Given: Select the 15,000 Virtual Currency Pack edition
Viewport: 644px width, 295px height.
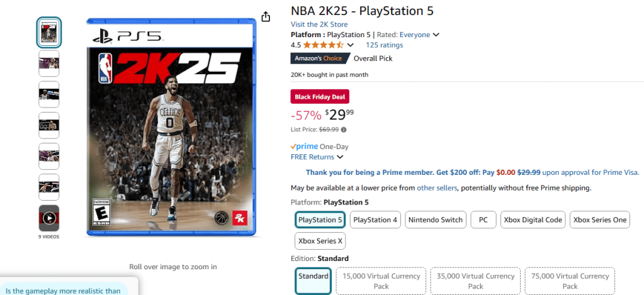Looking at the screenshot, I should click(x=380, y=281).
